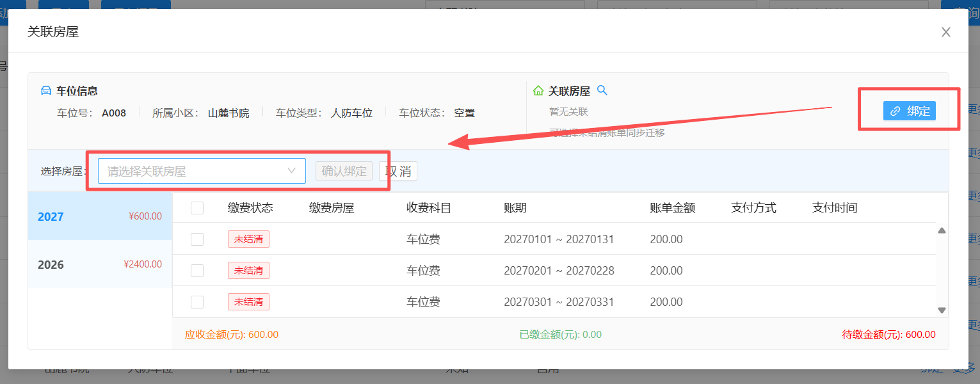Click 未结清 tag on the January bill
Image resolution: width=980 pixels, height=384 pixels.
tap(248, 239)
